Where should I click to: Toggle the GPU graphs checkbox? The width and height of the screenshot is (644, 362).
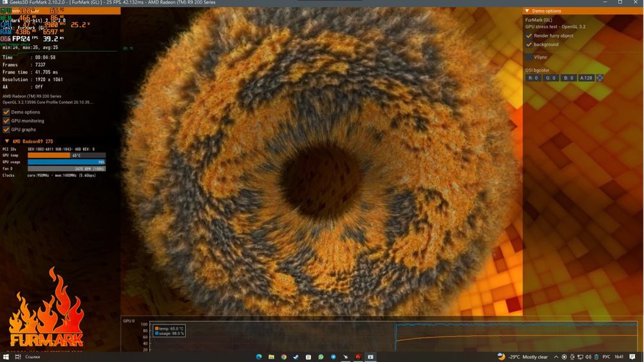6,129
